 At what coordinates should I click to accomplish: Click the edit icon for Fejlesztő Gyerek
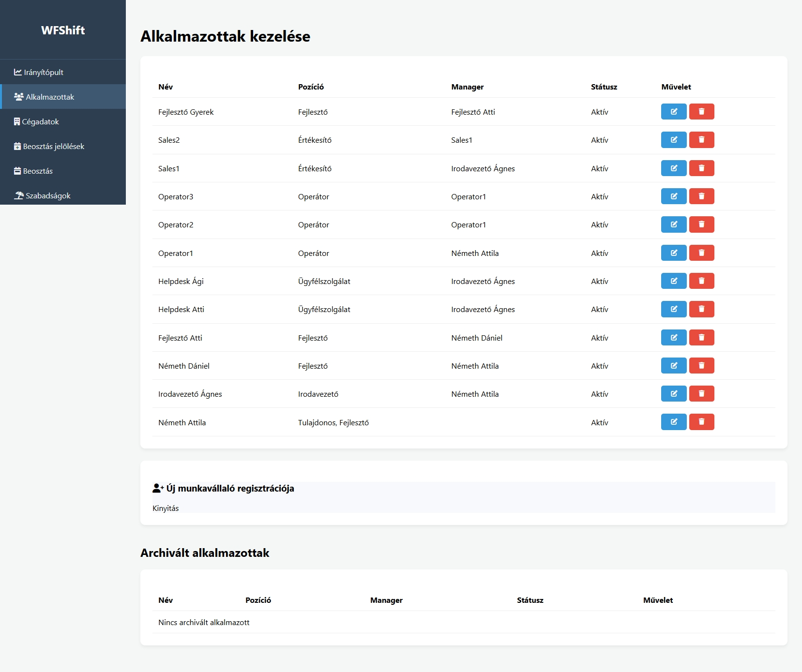(x=673, y=112)
